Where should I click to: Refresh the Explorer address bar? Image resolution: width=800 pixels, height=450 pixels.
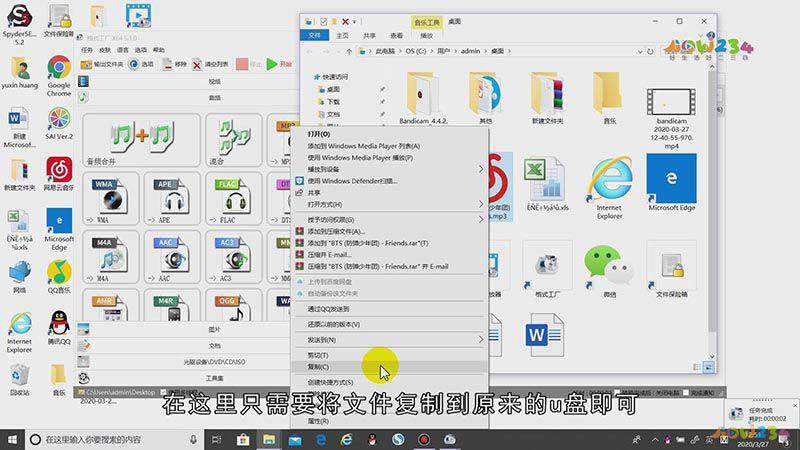tap(650, 52)
